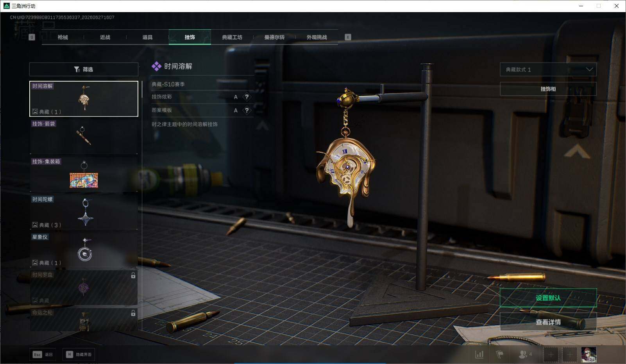Click the description 时之律主题中的时间溶解挂饰
The image size is (626, 364).
coord(184,124)
